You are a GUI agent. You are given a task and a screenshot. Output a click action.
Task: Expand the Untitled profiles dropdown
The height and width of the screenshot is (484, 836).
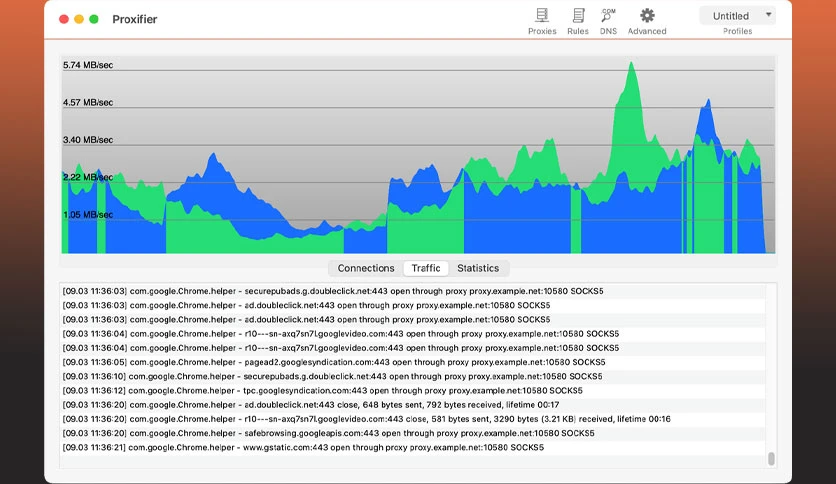pyautogui.click(x=737, y=16)
